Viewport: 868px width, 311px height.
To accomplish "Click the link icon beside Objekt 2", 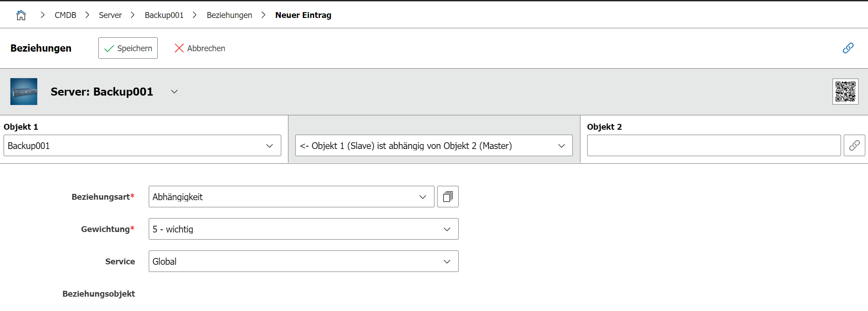I will pos(854,145).
